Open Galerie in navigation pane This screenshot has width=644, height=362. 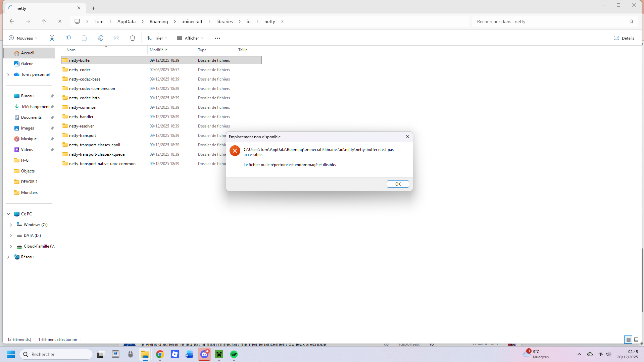pos(29,64)
